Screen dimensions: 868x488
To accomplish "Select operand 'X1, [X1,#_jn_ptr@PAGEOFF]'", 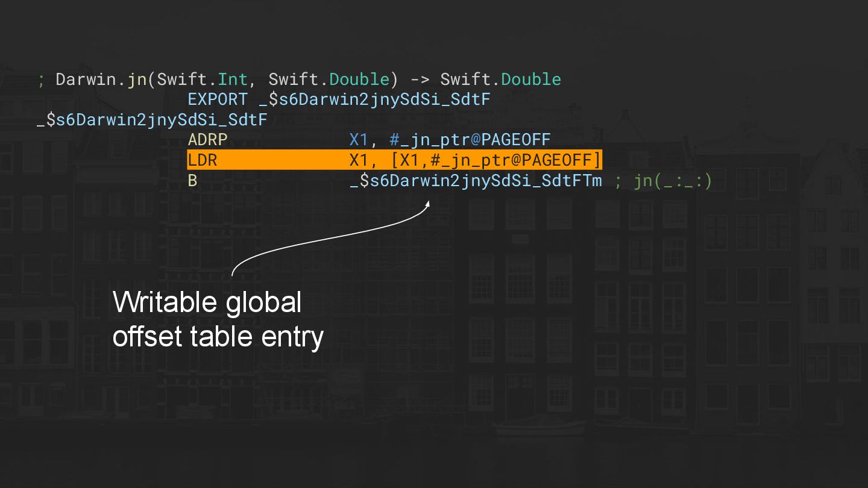I will [476, 160].
